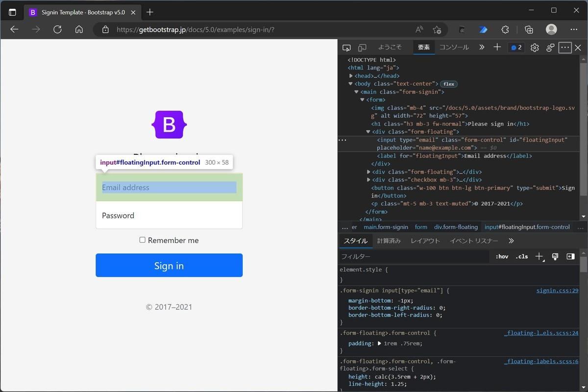Select the label for floatingInput node
The height and width of the screenshot is (392, 588).
point(454,156)
